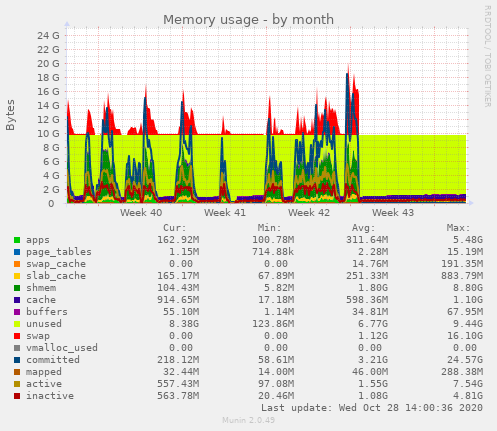Click the yellow slab_cache legend swatch
The height and width of the screenshot is (431, 497).
17,276
